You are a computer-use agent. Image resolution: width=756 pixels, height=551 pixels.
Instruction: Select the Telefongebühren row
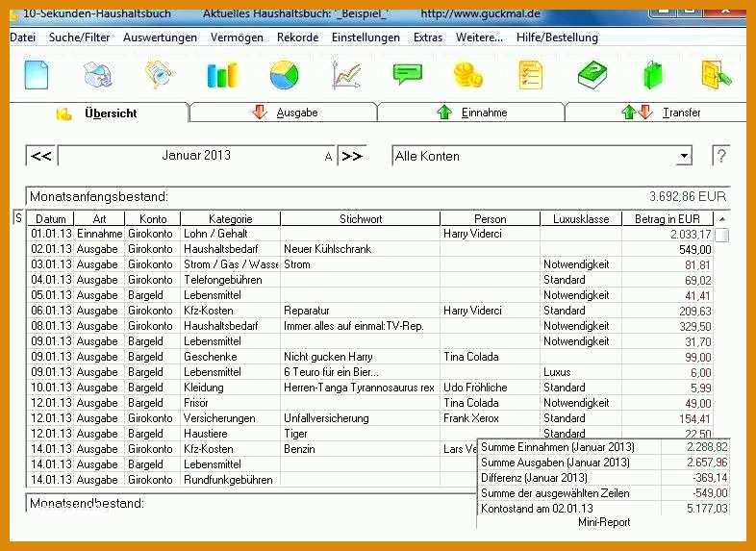click(x=370, y=280)
